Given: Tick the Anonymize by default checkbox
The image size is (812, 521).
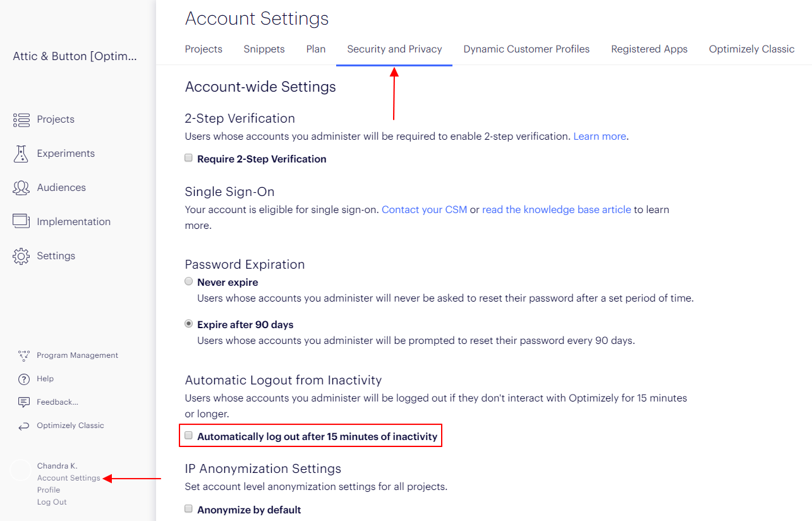Looking at the screenshot, I should pyautogui.click(x=188, y=508).
